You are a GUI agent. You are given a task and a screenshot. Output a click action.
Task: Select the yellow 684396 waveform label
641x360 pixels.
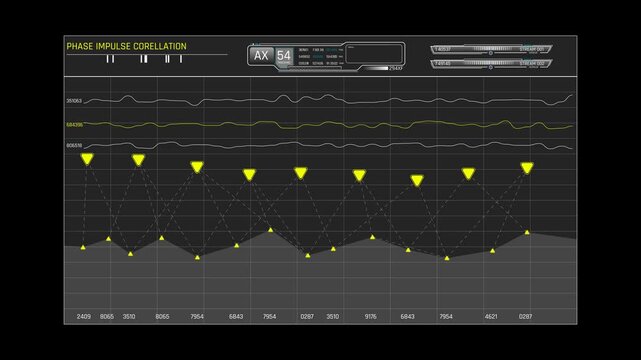tap(74, 125)
